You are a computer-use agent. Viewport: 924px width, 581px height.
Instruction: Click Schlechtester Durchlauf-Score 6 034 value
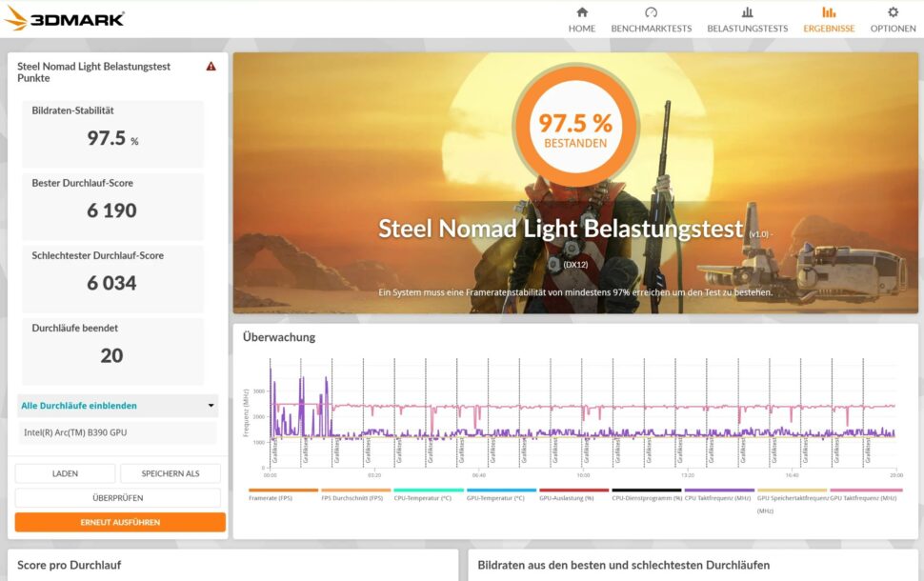tap(112, 283)
